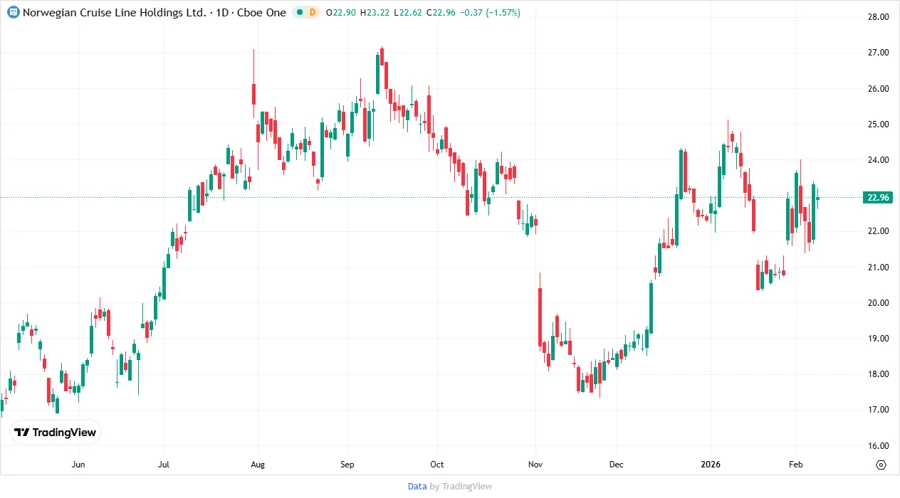
Task: Click the high value H23.22
Action: [x=375, y=12]
